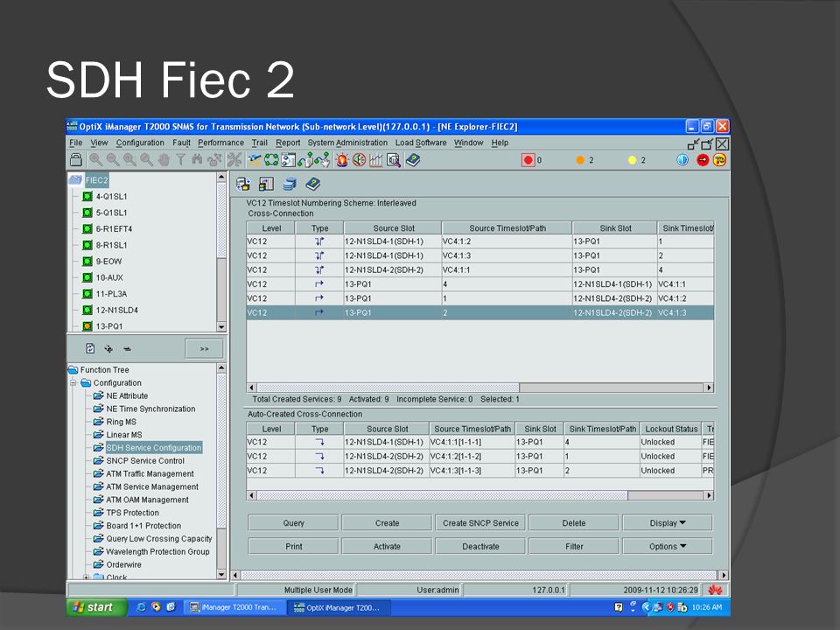Open the wrench and screwdriver tools icon

pyautogui.click(x=234, y=159)
